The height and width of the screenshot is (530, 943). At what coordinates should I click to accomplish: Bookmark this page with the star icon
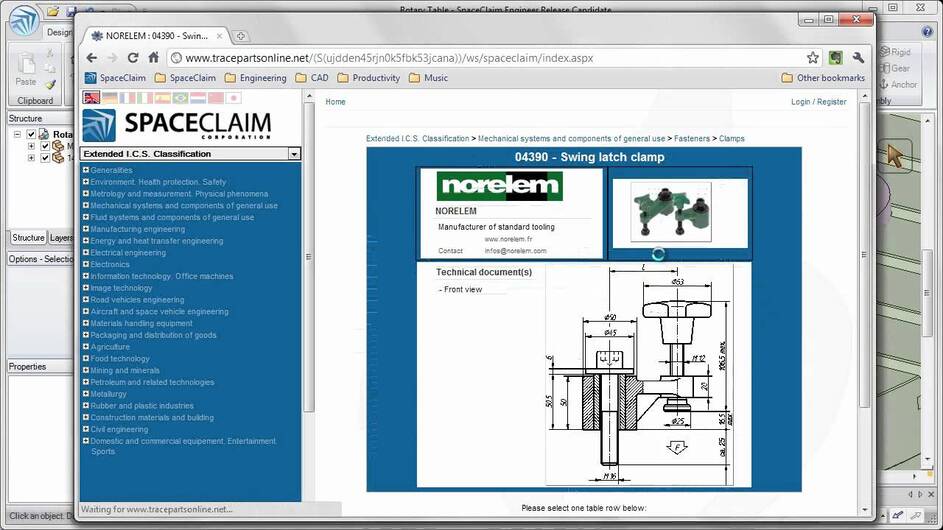812,58
